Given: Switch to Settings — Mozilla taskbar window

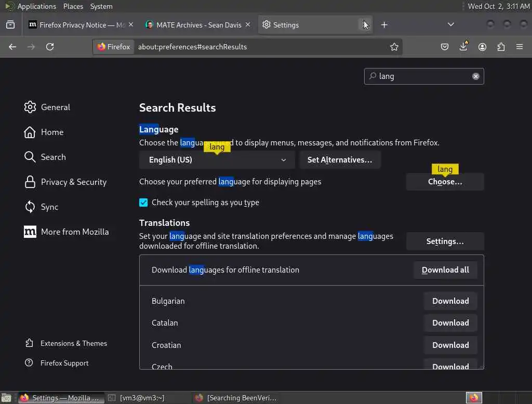Looking at the screenshot, I should 60,398.
